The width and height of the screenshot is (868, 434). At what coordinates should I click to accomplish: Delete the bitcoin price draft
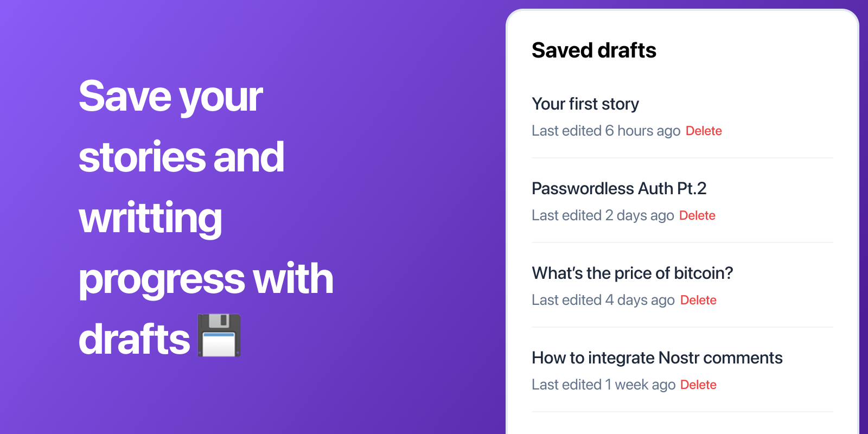point(698,300)
